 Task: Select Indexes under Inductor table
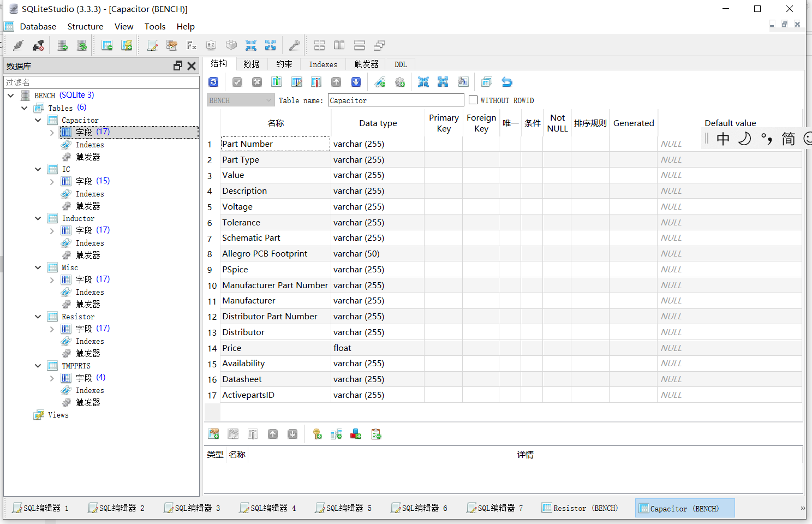pyautogui.click(x=89, y=243)
